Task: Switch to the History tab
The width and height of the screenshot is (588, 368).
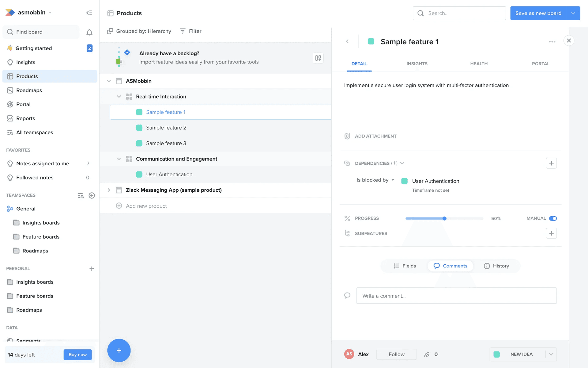Action: tap(496, 266)
